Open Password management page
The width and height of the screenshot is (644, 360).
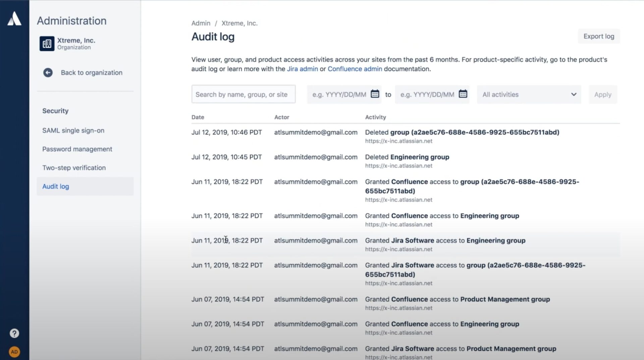pyautogui.click(x=77, y=149)
